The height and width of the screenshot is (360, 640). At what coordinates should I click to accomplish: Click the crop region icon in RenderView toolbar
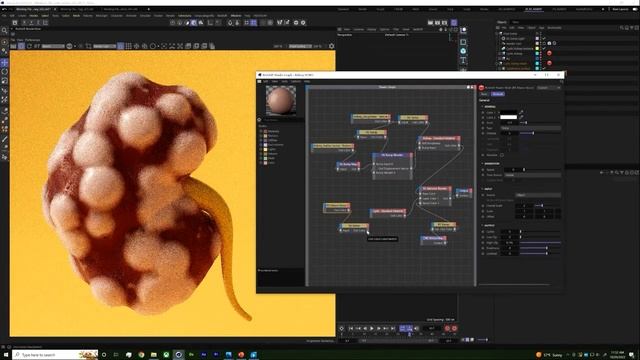pos(88,46)
